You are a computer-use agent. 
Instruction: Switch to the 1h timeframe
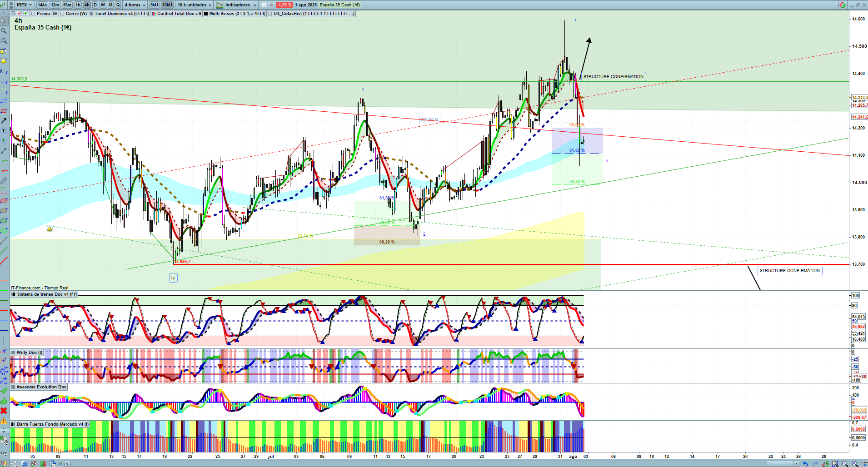(78, 5)
